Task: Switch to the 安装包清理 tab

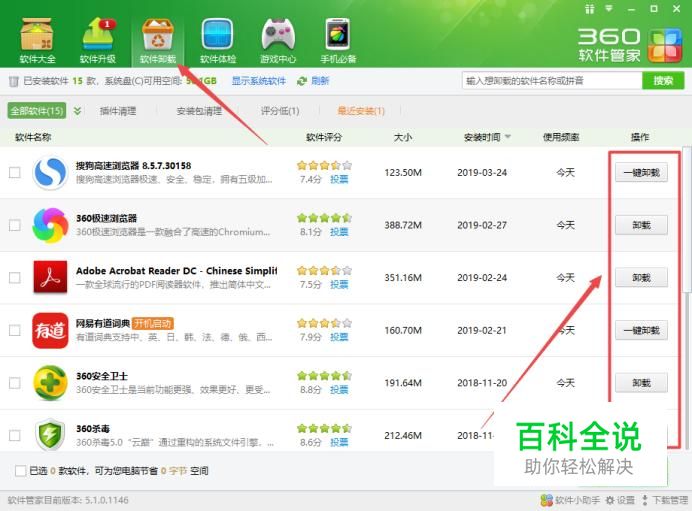Action: pyautogui.click(x=199, y=111)
